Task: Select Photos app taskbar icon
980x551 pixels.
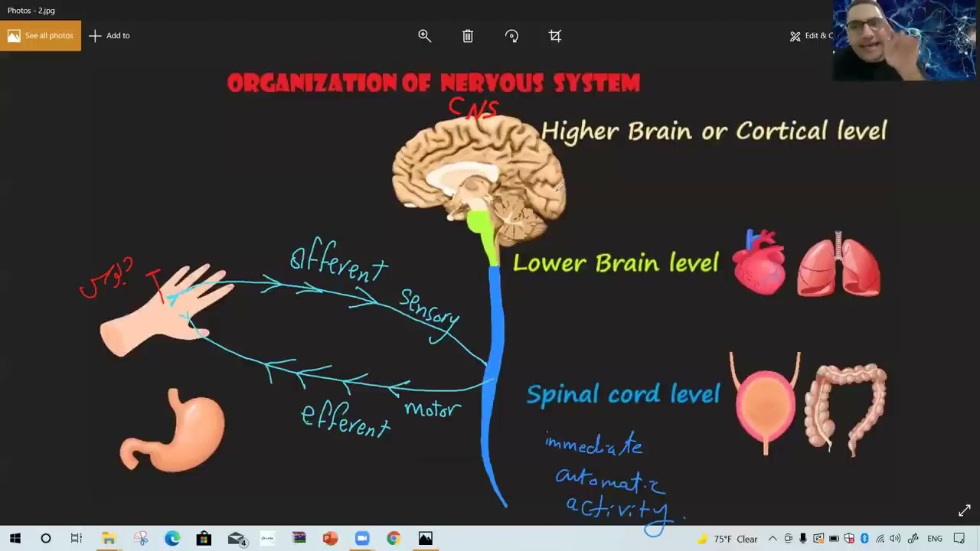Action: point(426,539)
